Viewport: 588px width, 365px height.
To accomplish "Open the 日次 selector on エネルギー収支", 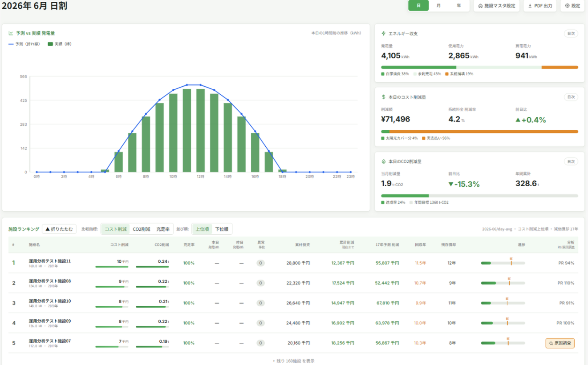I will pos(571,33).
